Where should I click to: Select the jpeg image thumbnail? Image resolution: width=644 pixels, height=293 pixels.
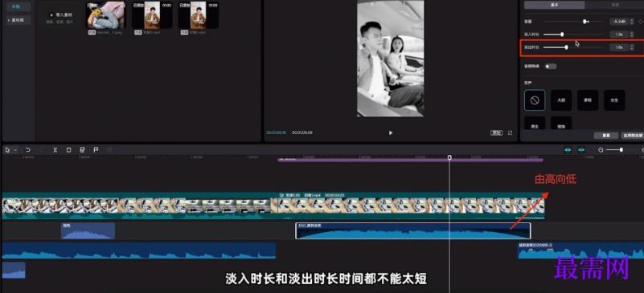(106, 14)
